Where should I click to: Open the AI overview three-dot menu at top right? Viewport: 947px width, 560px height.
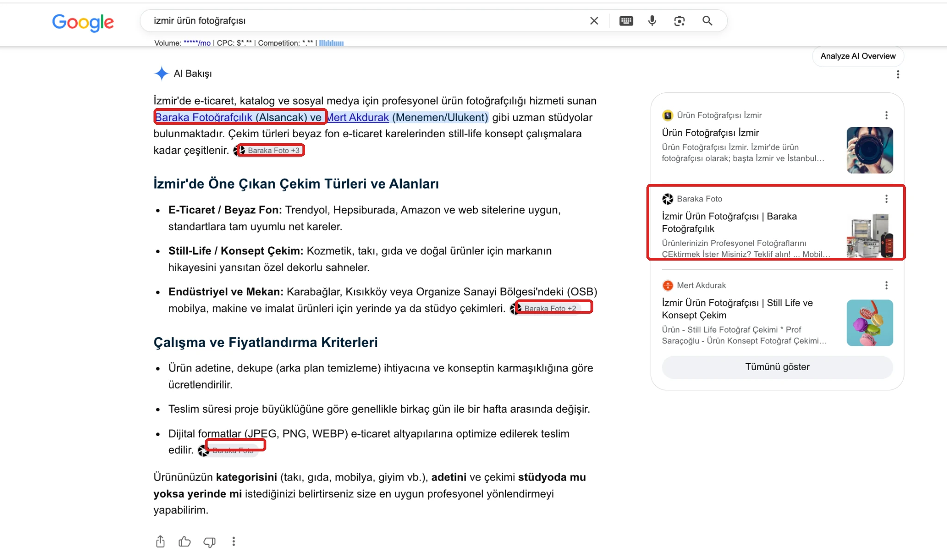tap(898, 74)
